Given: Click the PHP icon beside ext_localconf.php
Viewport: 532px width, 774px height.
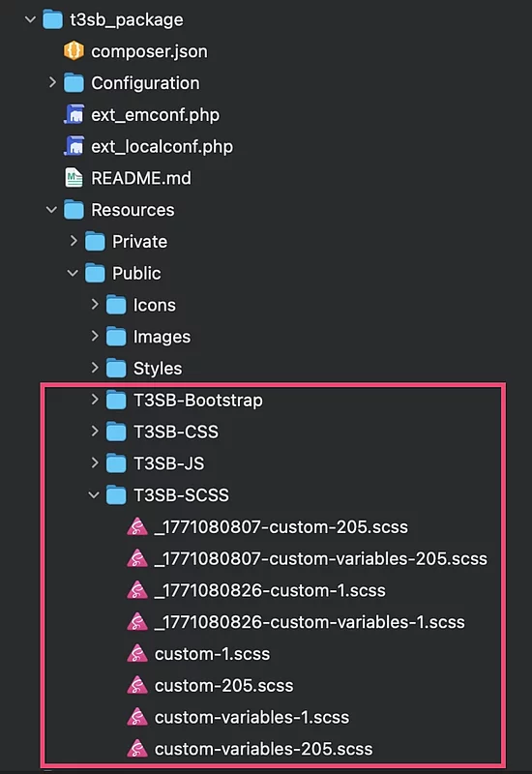Looking at the screenshot, I should pos(74,146).
